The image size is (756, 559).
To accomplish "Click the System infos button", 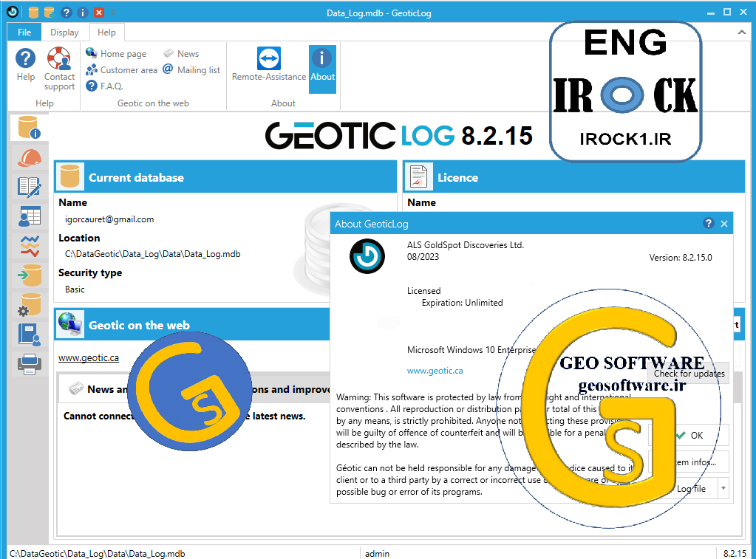I will pos(689,462).
